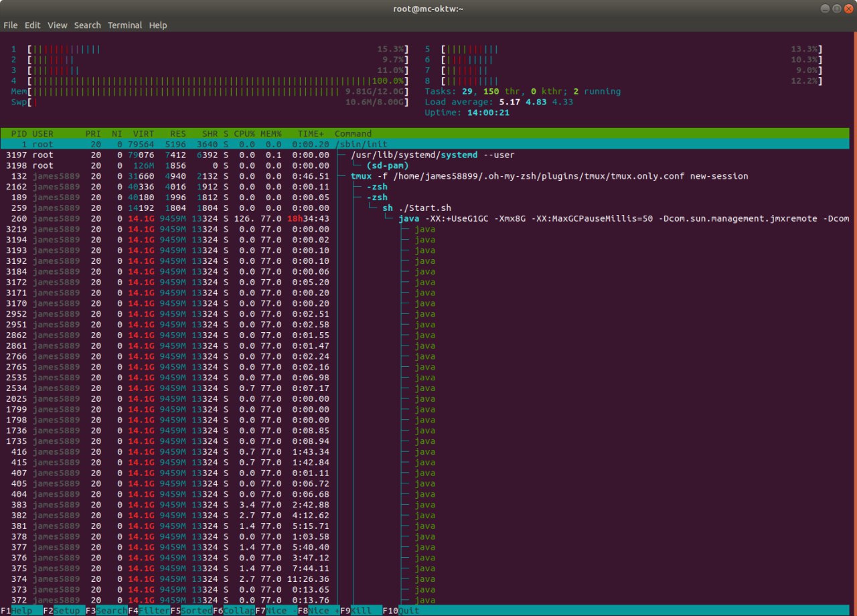Open F2 Setup in the htop footer
Image resolution: width=857 pixels, height=616 pixels.
pos(64,611)
